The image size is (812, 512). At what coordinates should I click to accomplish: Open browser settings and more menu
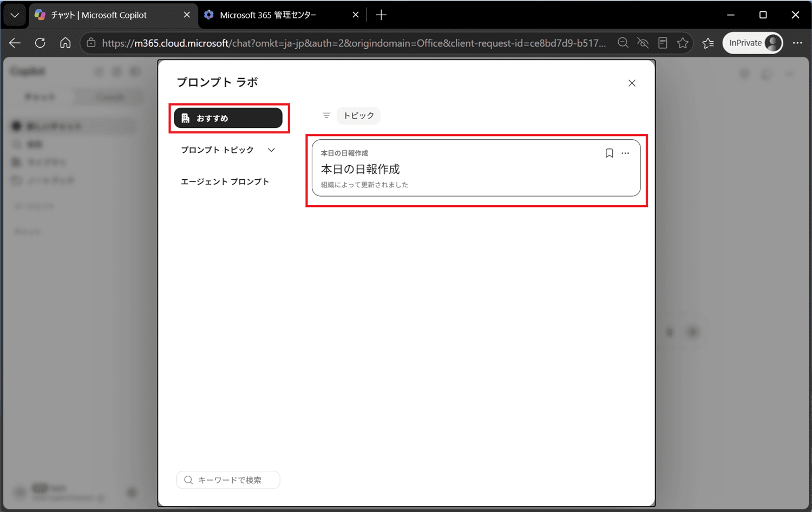click(x=797, y=43)
